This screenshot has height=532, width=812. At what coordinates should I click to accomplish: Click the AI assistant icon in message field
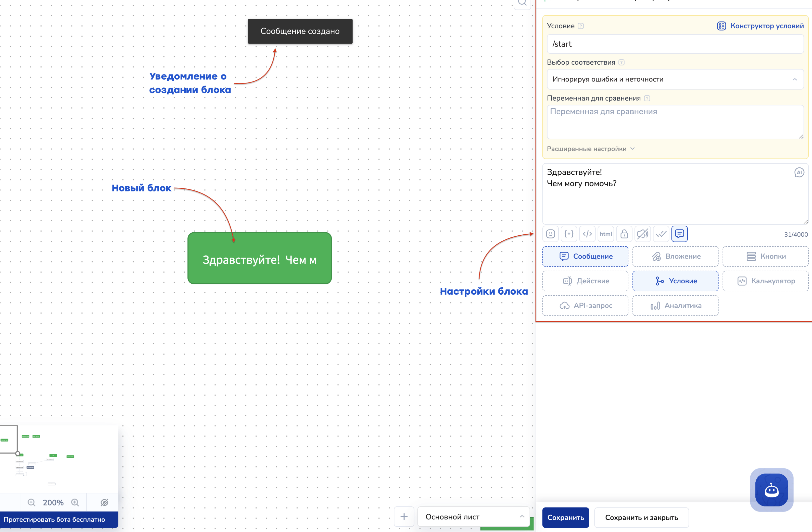click(x=799, y=172)
